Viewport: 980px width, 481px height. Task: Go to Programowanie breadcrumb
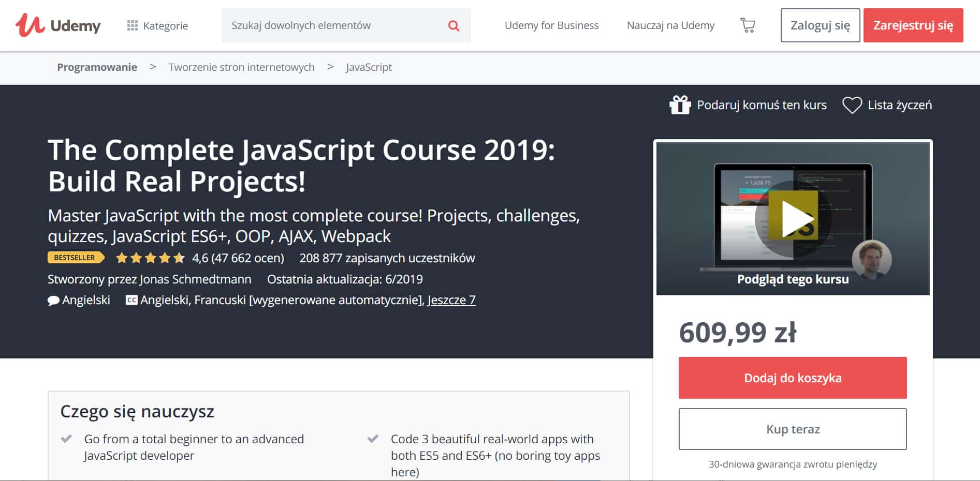97,67
